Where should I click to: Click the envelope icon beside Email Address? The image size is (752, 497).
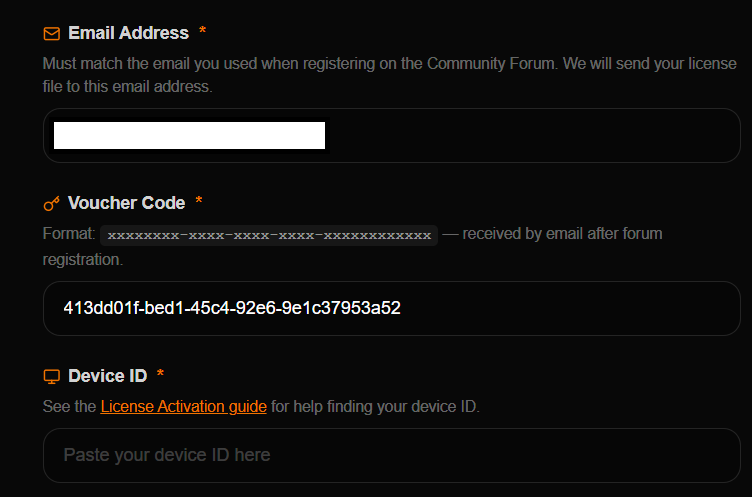[52, 34]
